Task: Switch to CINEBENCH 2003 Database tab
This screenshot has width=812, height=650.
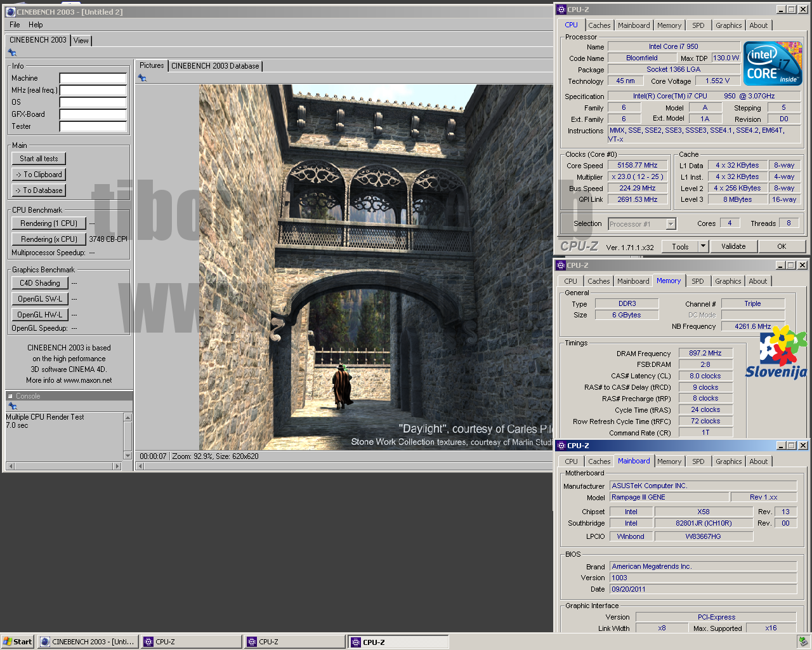Action: pyautogui.click(x=215, y=66)
